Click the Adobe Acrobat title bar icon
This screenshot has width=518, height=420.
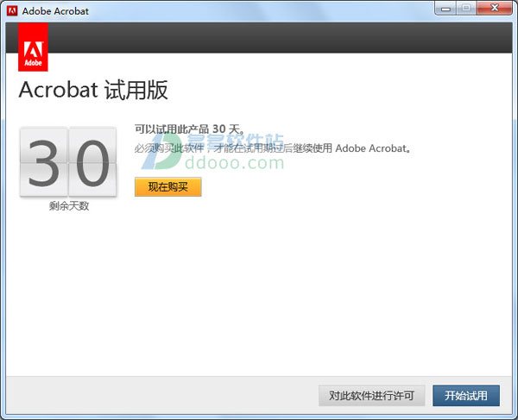pos(12,11)
